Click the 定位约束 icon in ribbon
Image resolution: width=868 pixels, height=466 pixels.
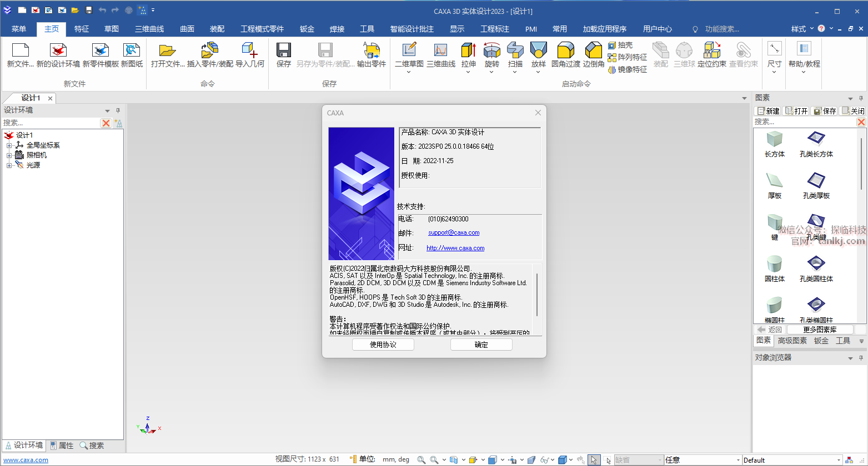711,51
